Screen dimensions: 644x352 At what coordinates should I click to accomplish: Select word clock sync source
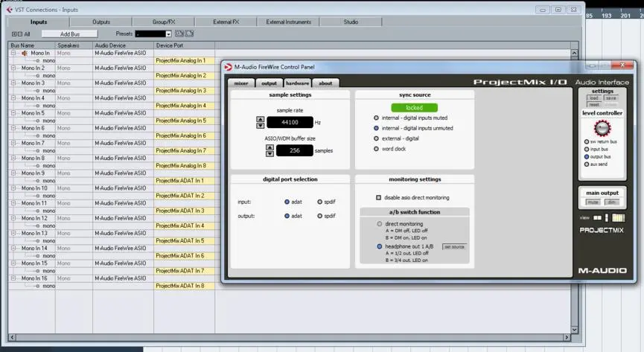coord(376,149)
